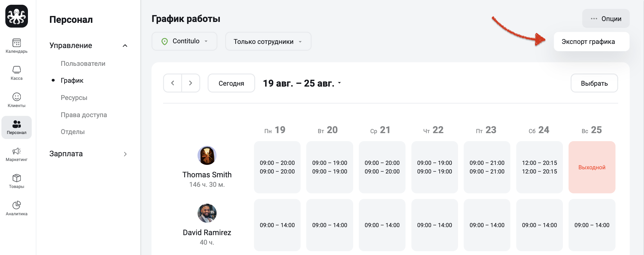The image size is (644, 255).
Task: Open the Ресурсы menu item
Action: [74, 98]
